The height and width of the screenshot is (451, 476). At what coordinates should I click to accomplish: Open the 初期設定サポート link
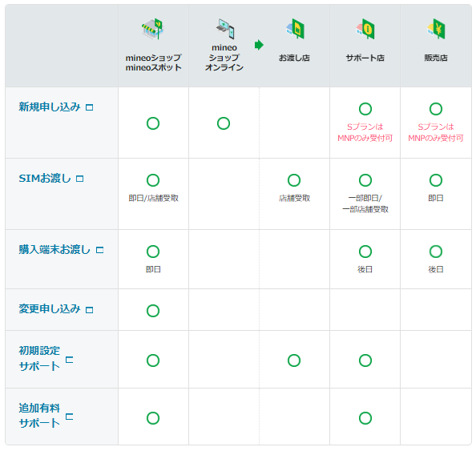39,359
